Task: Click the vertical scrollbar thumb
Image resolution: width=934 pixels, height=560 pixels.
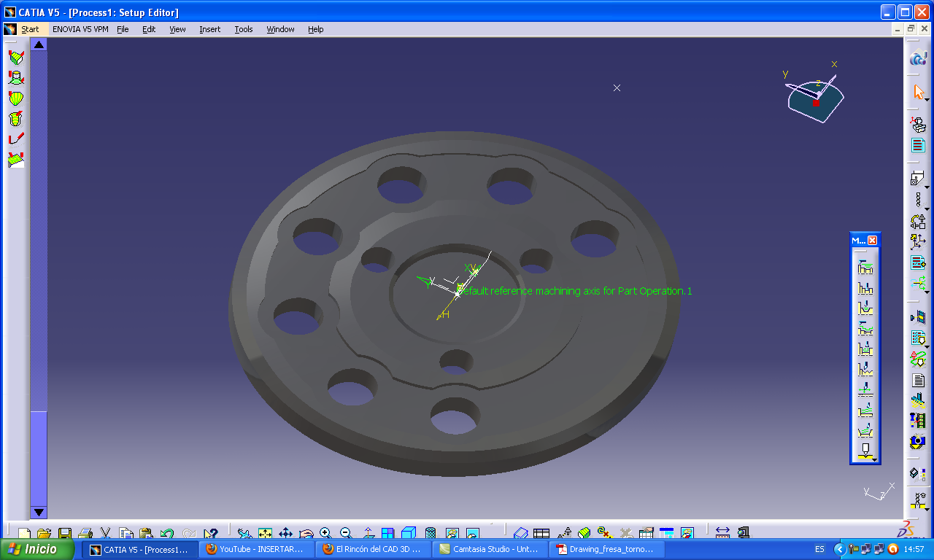Action: click(39, 459)
